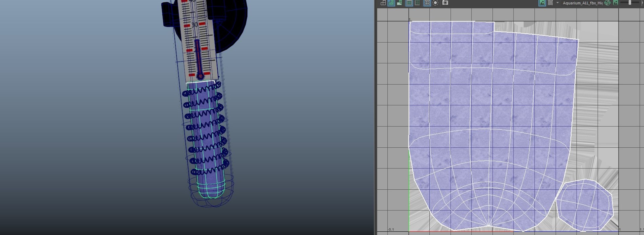
Task: Click the dim image icon next to RGB
Action: coord(615,3)
